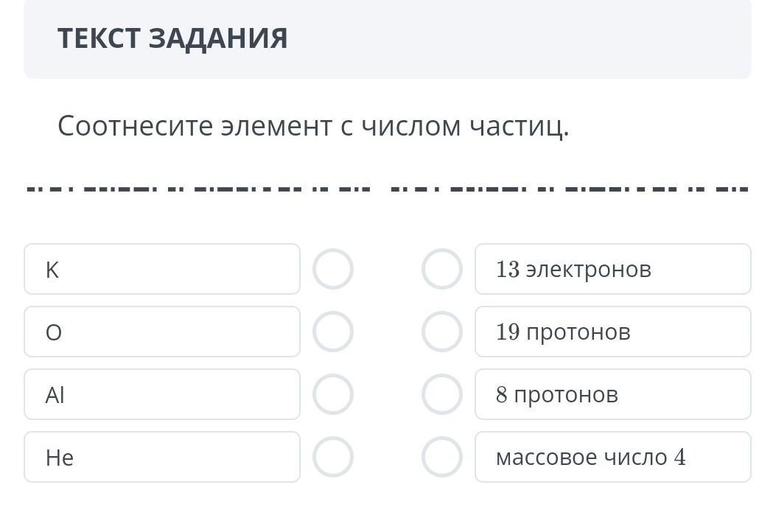Select the circle next to K
The image size is (759, 532).
pyautogui.click(x=333, y=269)
